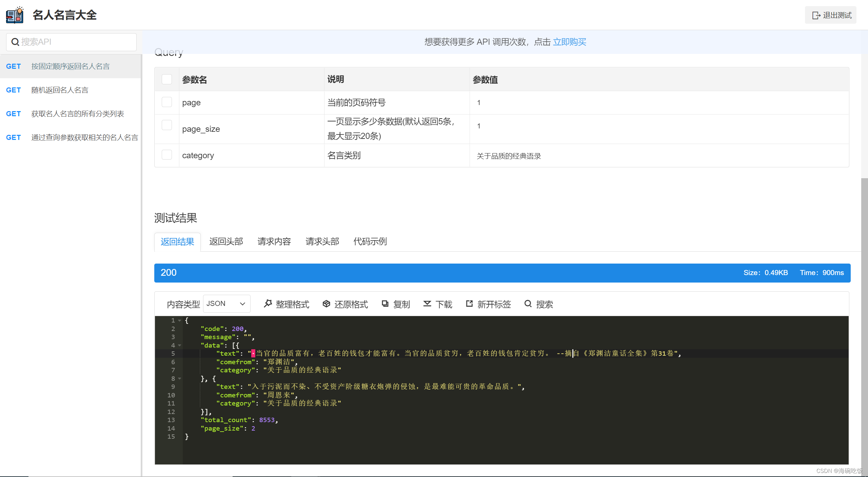
Task: Check the box for the page parameter
Action: 167,102
